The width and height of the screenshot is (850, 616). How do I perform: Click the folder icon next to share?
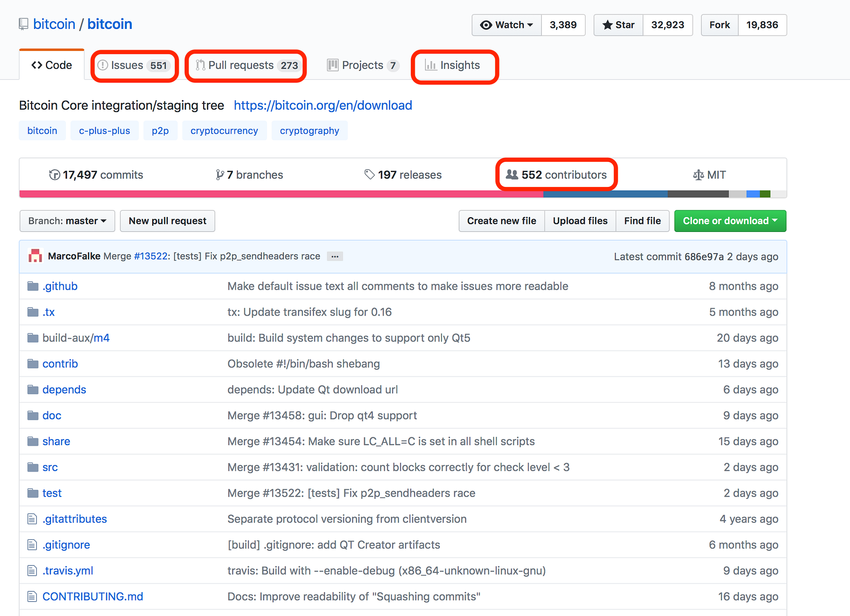pos(33,442)
